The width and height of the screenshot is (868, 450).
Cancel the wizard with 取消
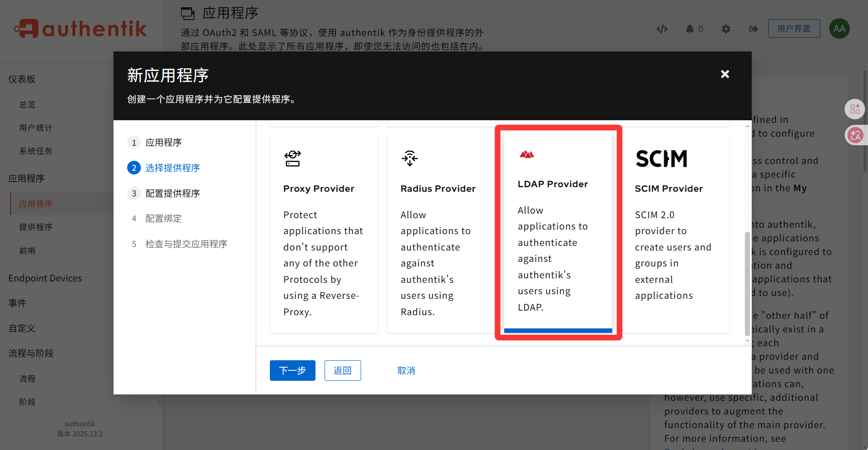[x=406, y=371]
